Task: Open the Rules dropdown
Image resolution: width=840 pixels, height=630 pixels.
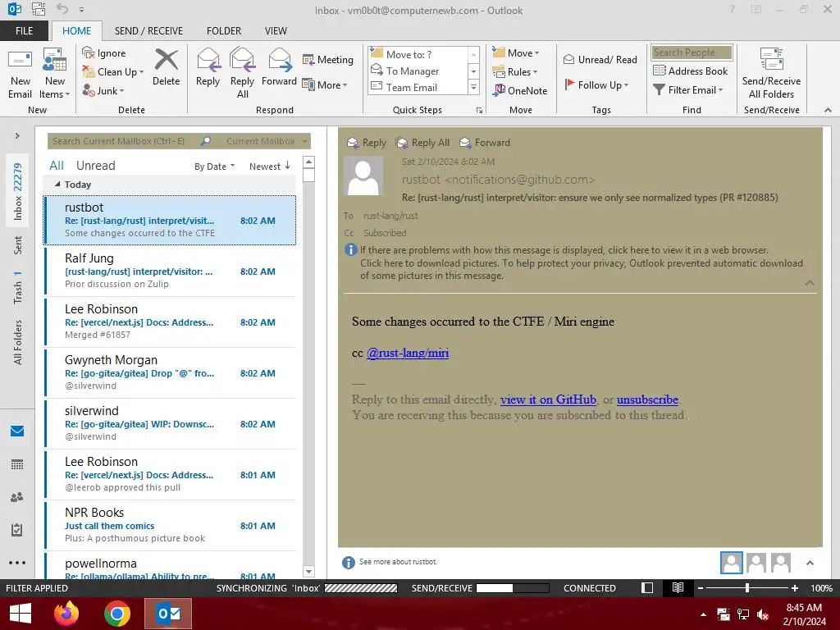Action: point(515,72)
